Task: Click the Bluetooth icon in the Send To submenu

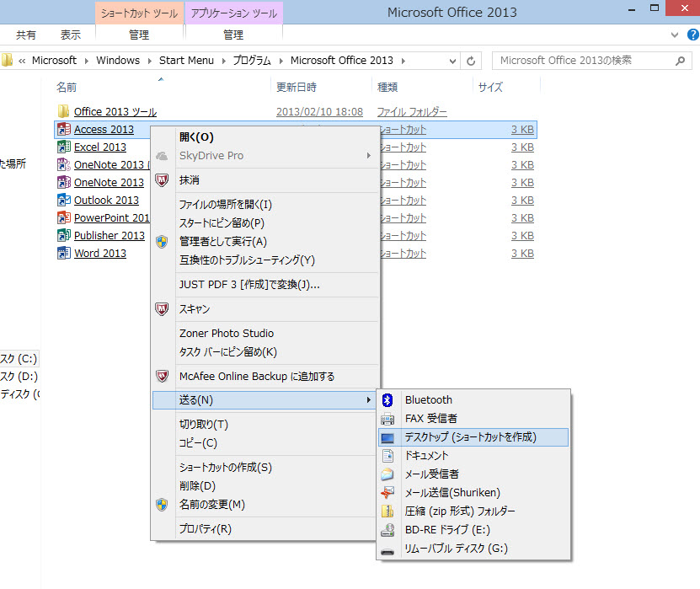Action: (387, 399)
